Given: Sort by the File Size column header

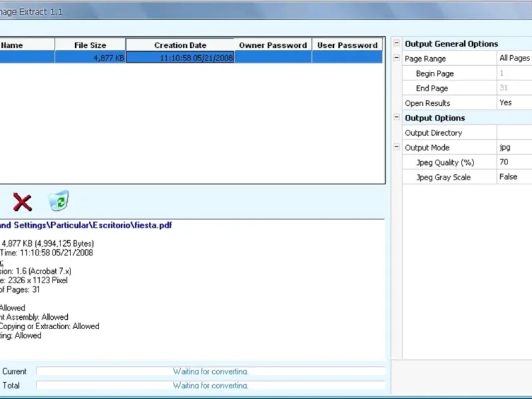Looking at the screenshot, I should coord(90,45).
